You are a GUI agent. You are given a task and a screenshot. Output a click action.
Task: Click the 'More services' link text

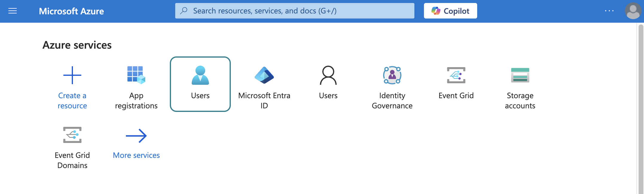click(x=136, y=155)
